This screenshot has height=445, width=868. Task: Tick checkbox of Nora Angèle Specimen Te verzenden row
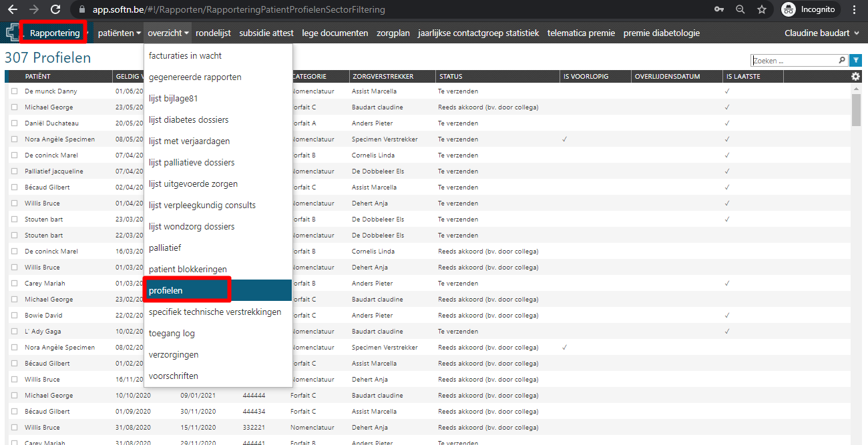(14, 139)
